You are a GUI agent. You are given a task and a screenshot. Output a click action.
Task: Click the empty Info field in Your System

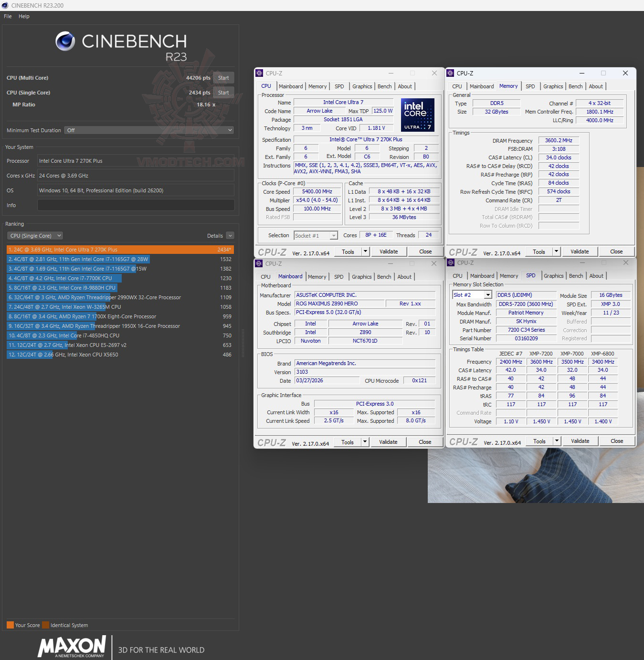pos(136,205)
